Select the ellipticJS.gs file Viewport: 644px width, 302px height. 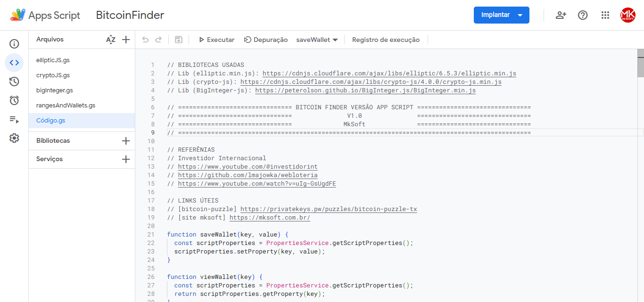[x=53, y=60]
